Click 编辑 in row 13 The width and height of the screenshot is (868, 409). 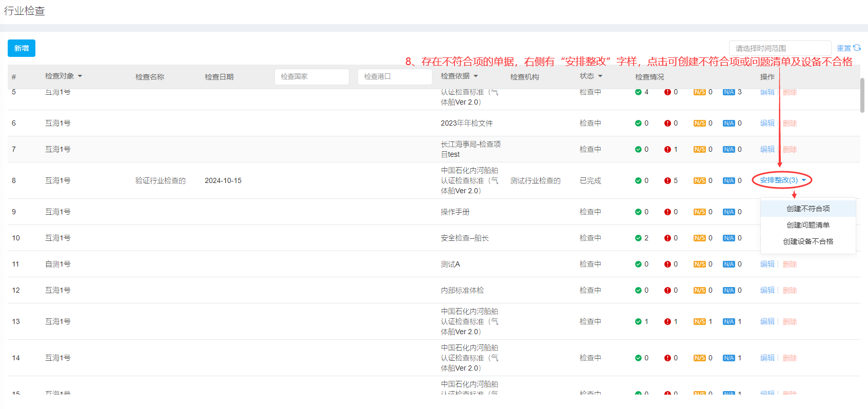767,321
